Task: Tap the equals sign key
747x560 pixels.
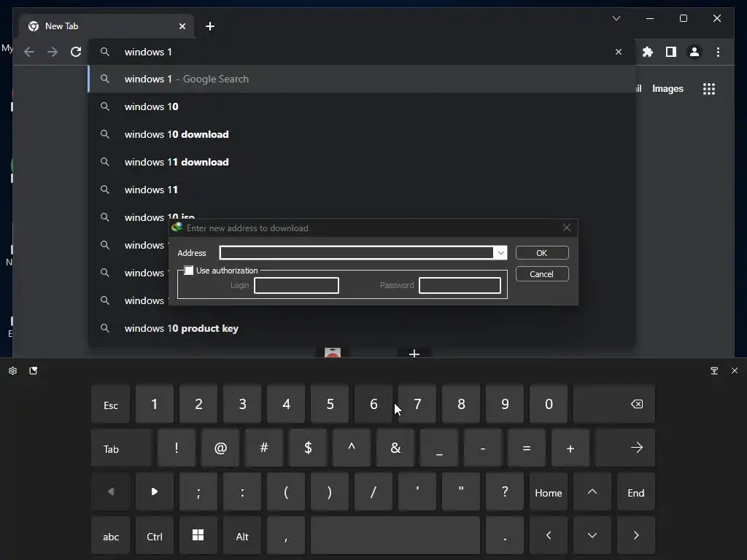Action: [527, 448]
